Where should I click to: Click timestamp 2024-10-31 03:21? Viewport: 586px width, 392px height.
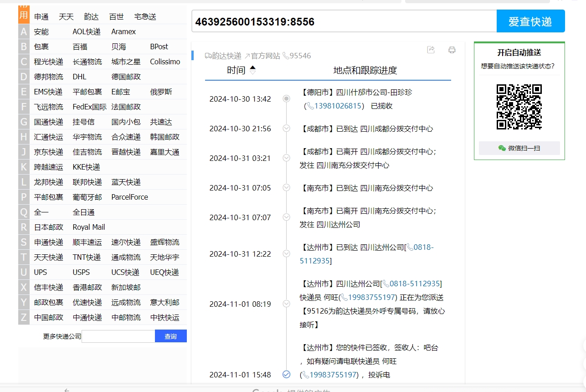click(240, 158)
